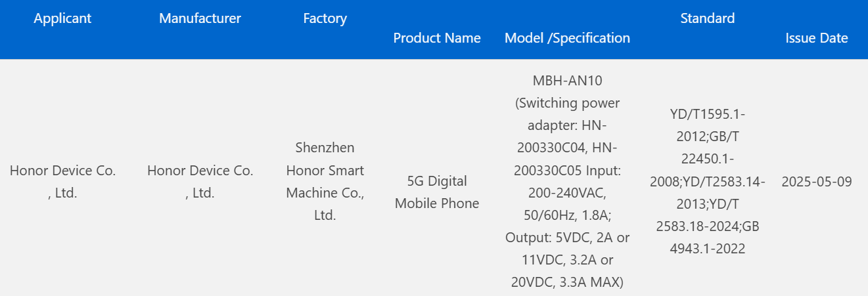The width and height of the screenshot is (868, 296).
Task: Select the Manufacturer column header
Action: click(x=200, y=18)
